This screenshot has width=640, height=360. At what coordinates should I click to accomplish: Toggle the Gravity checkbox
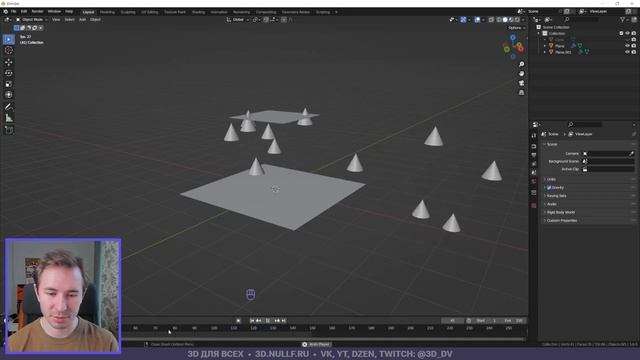(549, 188)
